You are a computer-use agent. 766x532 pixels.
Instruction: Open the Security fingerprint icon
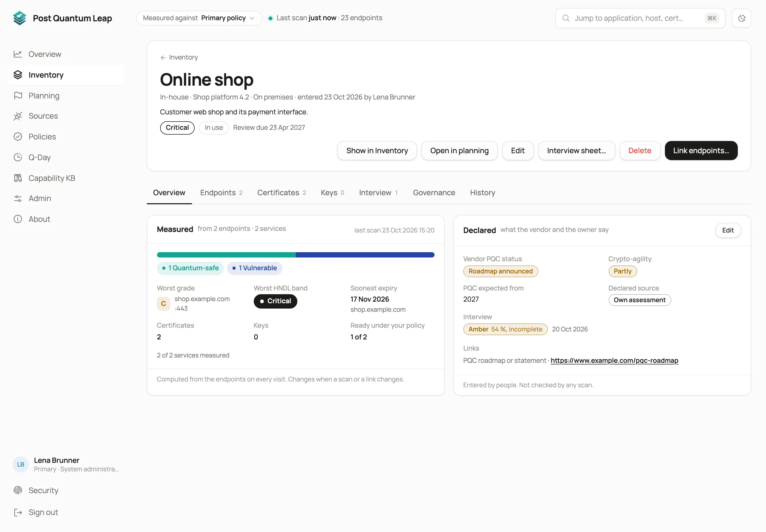pyautogui.click(x=18, y=490)
